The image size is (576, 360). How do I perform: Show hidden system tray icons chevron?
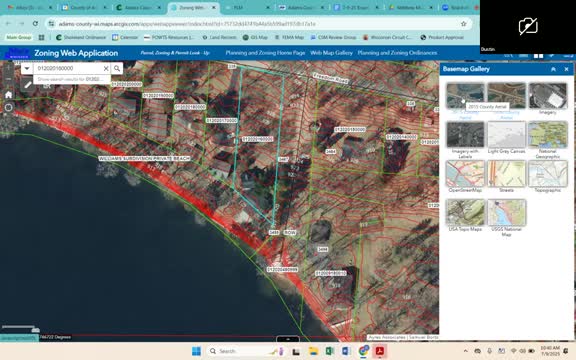[x=465, y=351]
